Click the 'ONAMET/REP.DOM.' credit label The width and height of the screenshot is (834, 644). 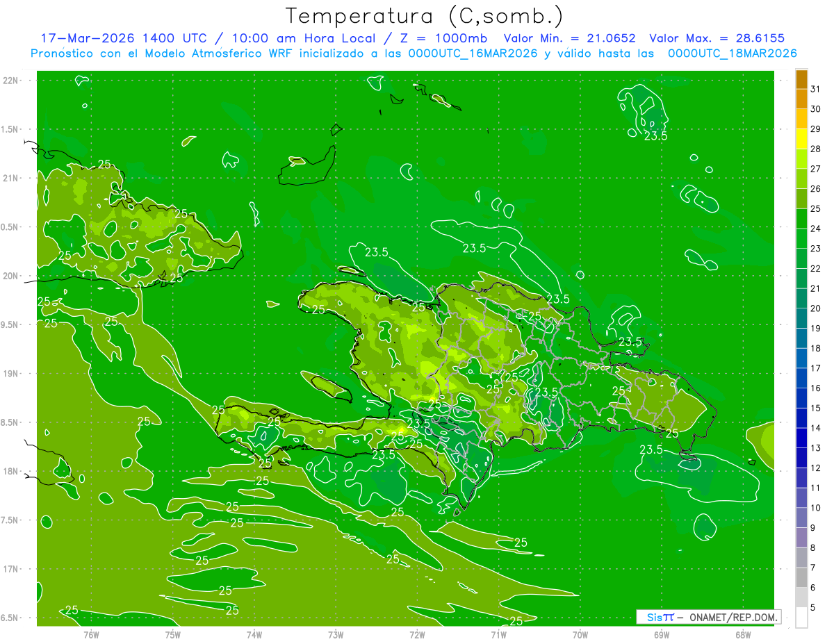pyautogui.click(x=735, y=617)
